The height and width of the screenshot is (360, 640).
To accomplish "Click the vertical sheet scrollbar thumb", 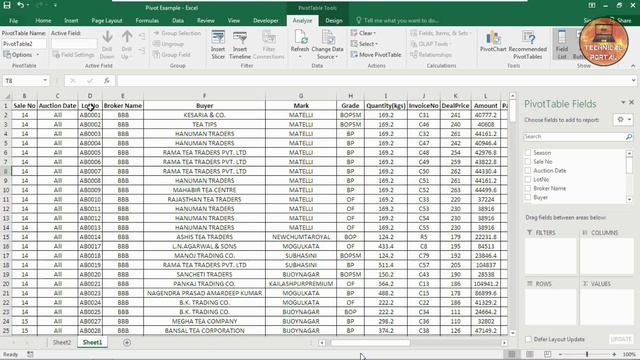I will tap(513, 111).
